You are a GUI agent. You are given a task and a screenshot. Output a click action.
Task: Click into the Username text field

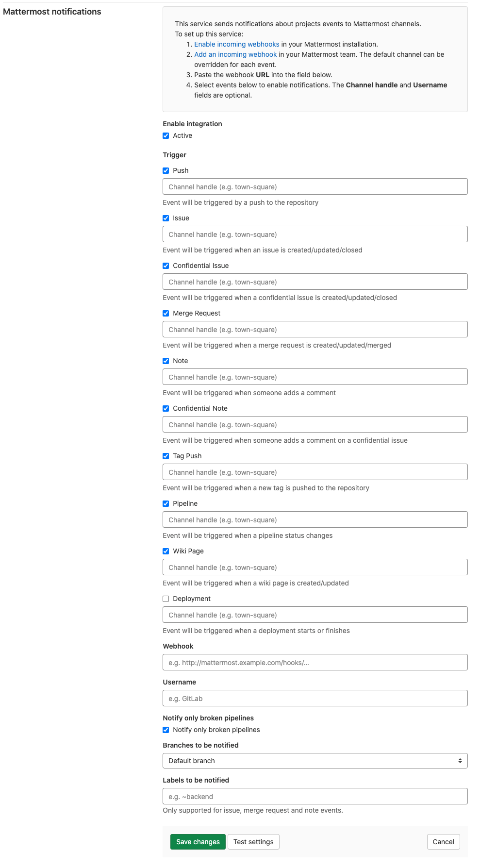tap(315, 699)
